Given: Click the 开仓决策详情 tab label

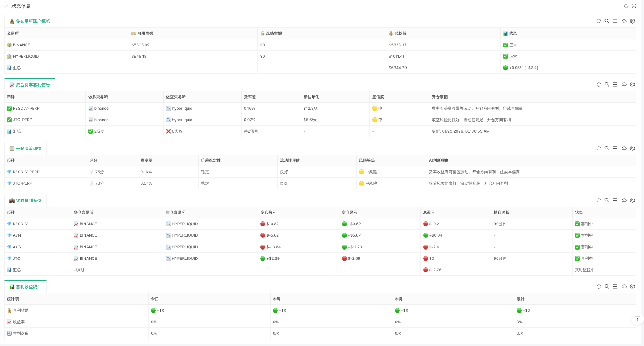Looking at the screenshot, I should click(25, 149).
